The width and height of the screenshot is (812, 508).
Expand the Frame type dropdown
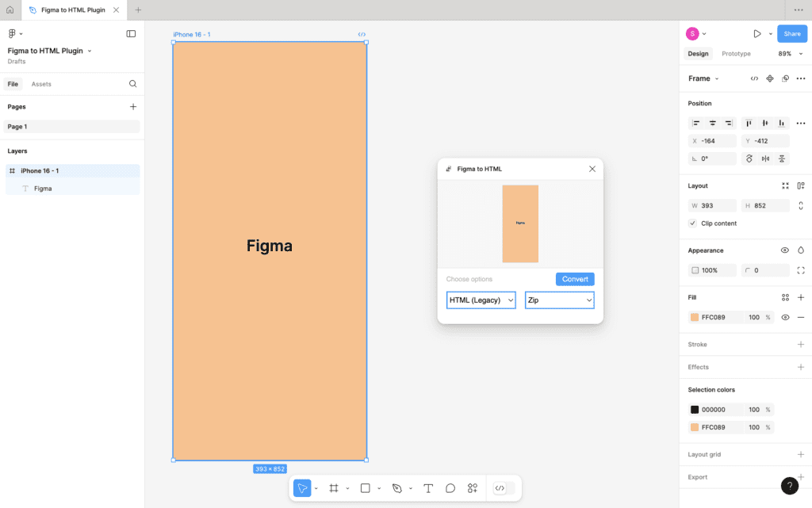(717, 78)
